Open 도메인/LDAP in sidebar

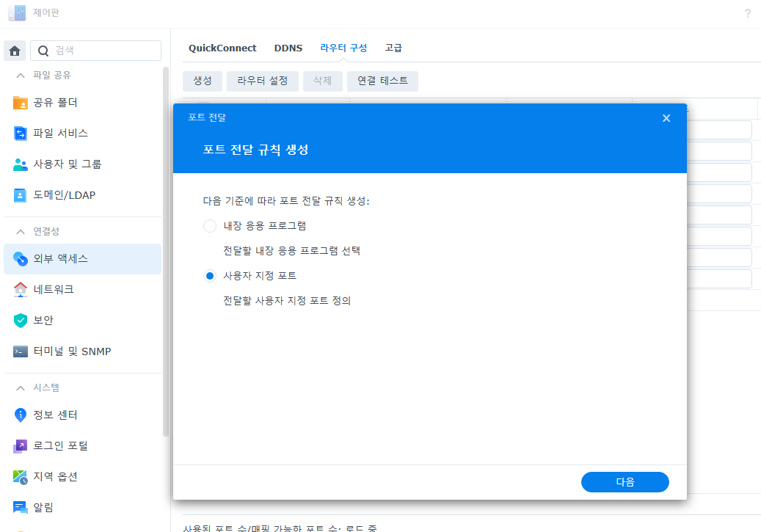coord(82,195)
